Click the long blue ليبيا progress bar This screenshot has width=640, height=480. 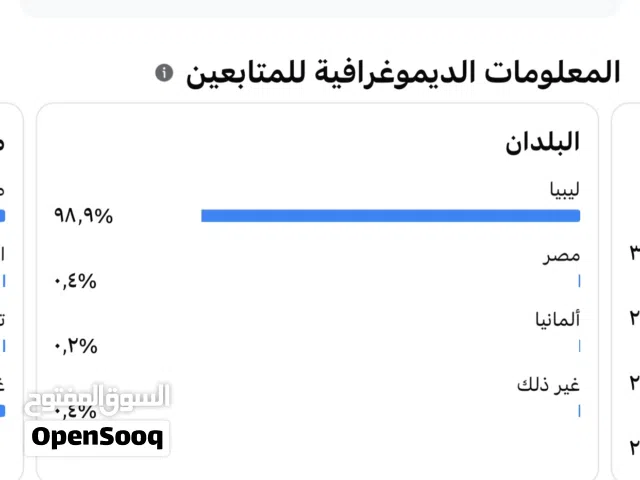[390, 215]
